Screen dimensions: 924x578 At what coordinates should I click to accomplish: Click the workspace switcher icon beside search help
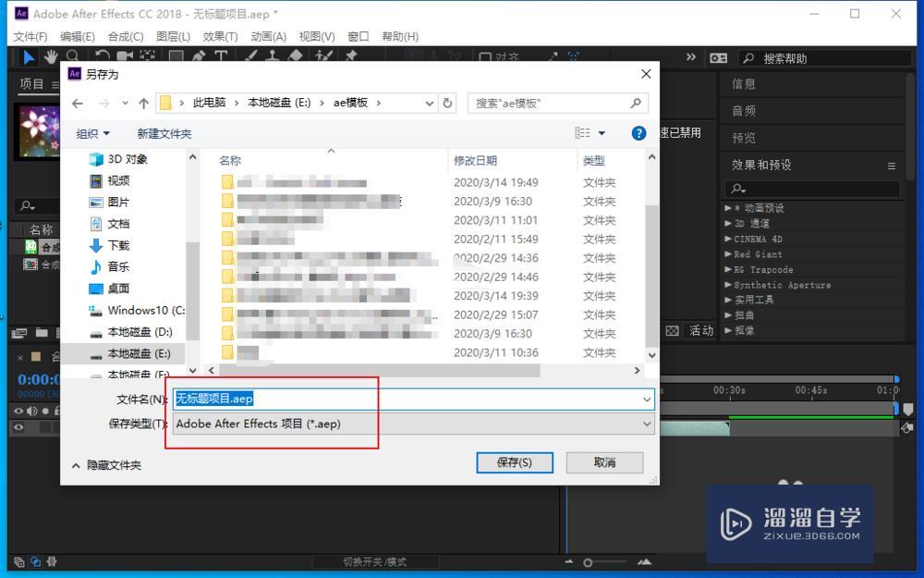pyautogui.click(x=718, y=57)
